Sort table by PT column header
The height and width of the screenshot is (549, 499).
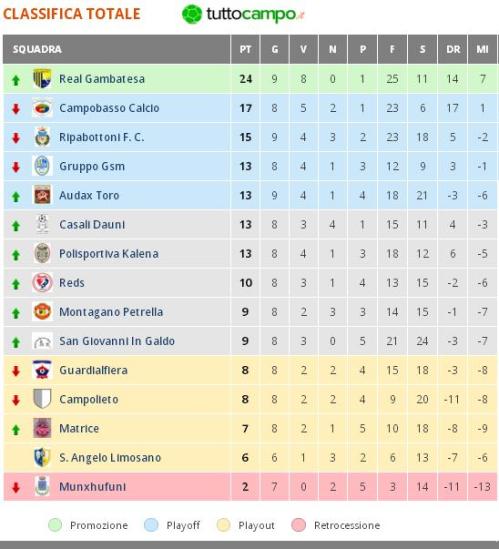pyautogui.click(x=245, y=49)
